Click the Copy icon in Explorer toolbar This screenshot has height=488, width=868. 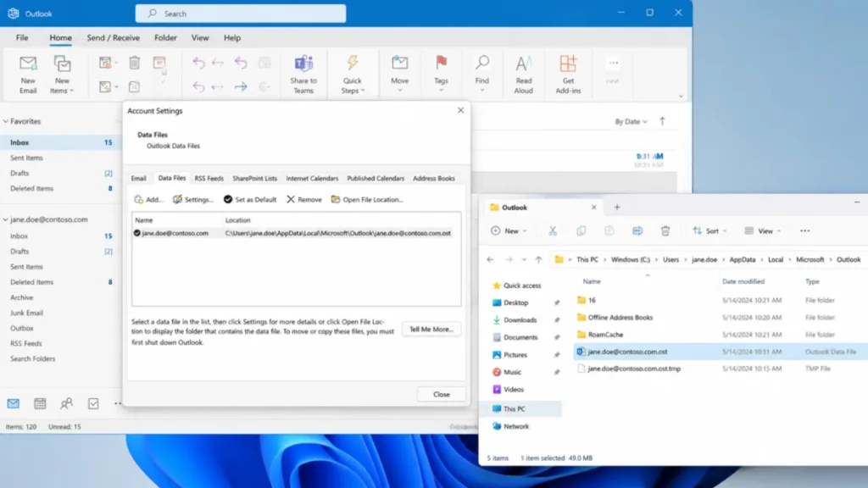581,230
